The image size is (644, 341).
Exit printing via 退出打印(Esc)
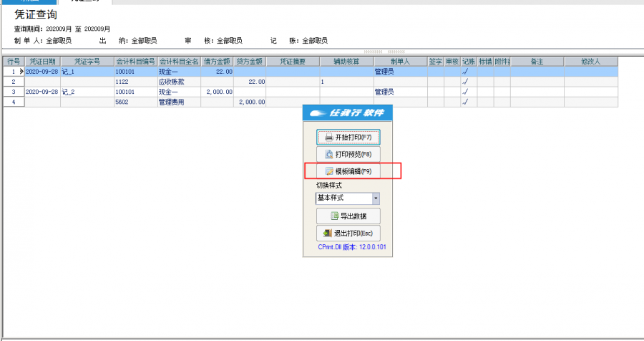[x=348, y=234]
